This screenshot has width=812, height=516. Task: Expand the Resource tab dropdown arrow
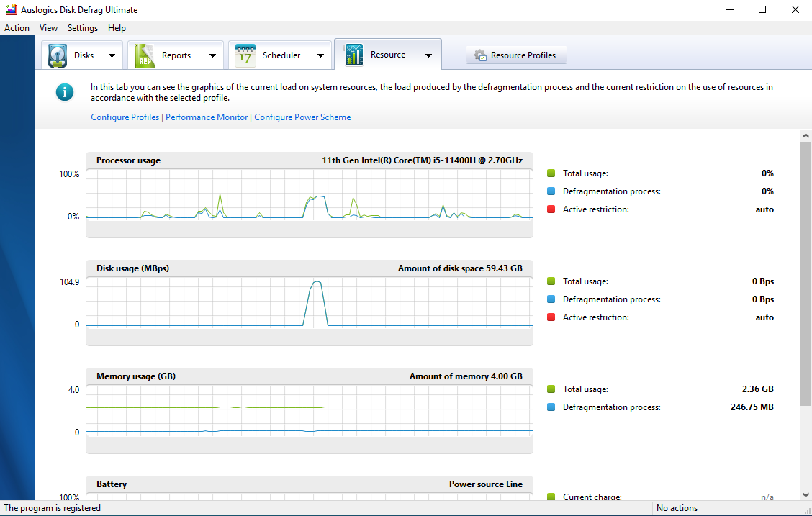click(x=428, y=55)
